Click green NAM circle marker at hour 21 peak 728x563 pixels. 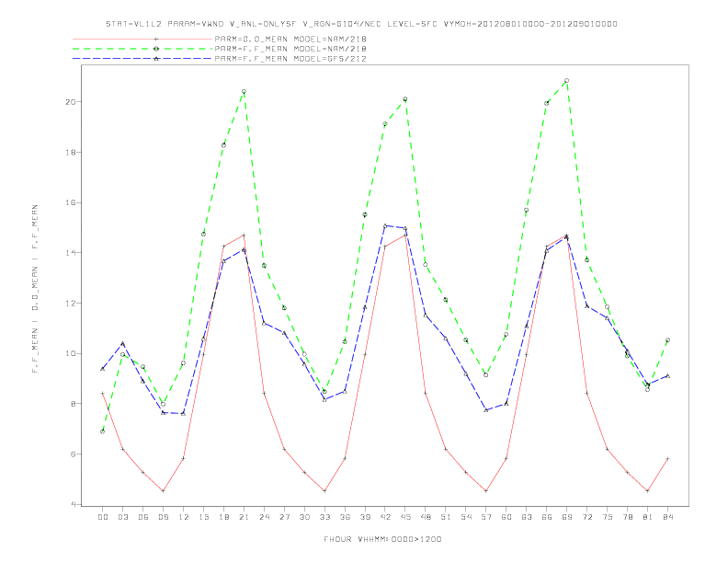coord(244,91)
